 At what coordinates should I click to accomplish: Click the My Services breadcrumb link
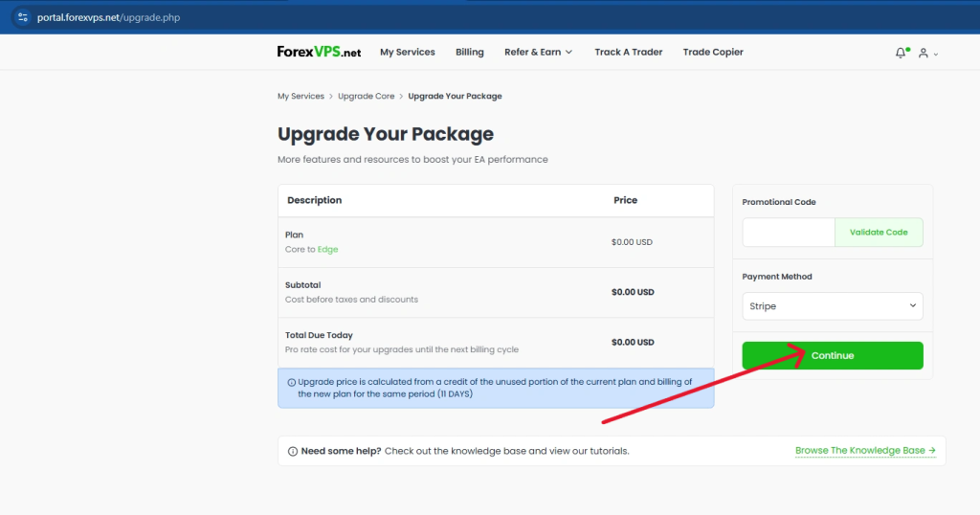301,96
